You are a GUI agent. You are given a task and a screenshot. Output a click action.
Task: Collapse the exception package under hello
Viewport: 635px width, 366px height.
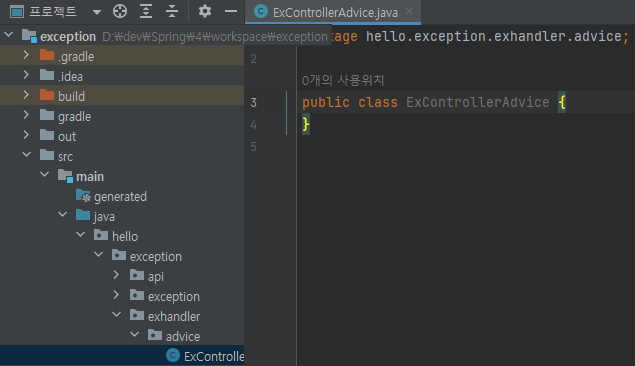[x=98, y=255]
